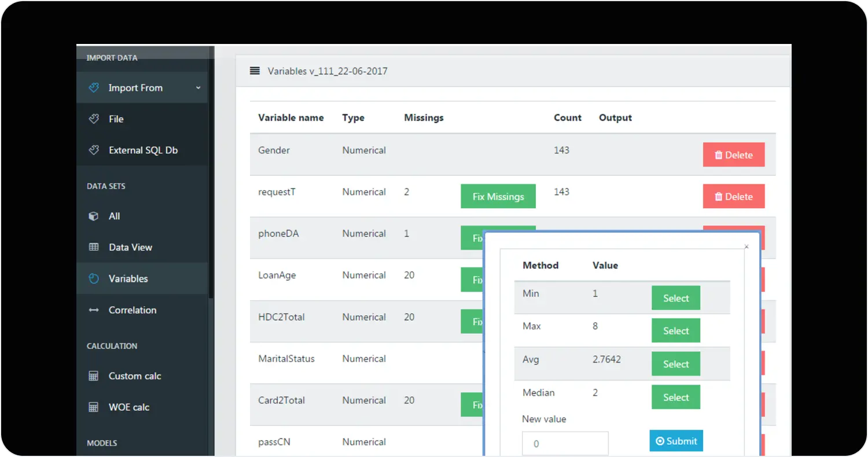Click the All data sets cube icon
868x457 pixels.
[94, 216]
